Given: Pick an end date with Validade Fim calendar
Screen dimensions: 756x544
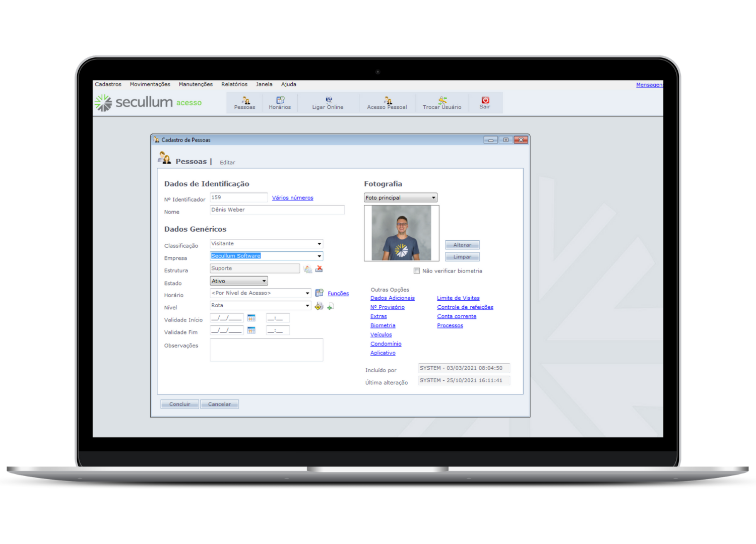Looking at the screenshot, I should (x=251, y=330).
